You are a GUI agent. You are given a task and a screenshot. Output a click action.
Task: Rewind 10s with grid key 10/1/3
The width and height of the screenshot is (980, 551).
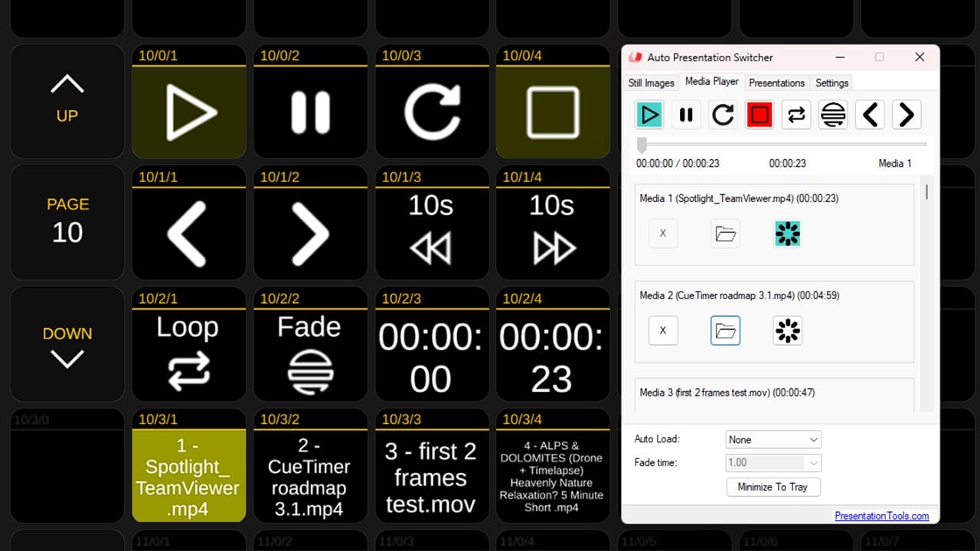[x=432, y=223]
